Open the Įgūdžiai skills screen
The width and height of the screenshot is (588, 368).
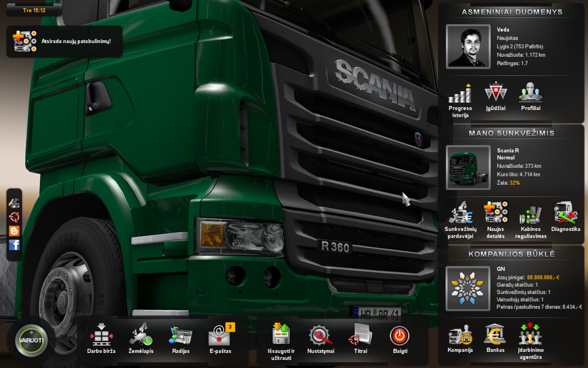(x=496, y=97)
